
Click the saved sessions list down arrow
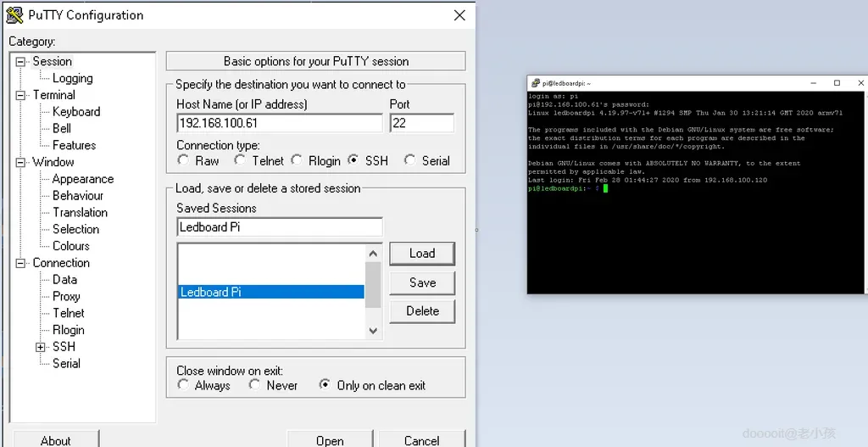pos(373,331)
